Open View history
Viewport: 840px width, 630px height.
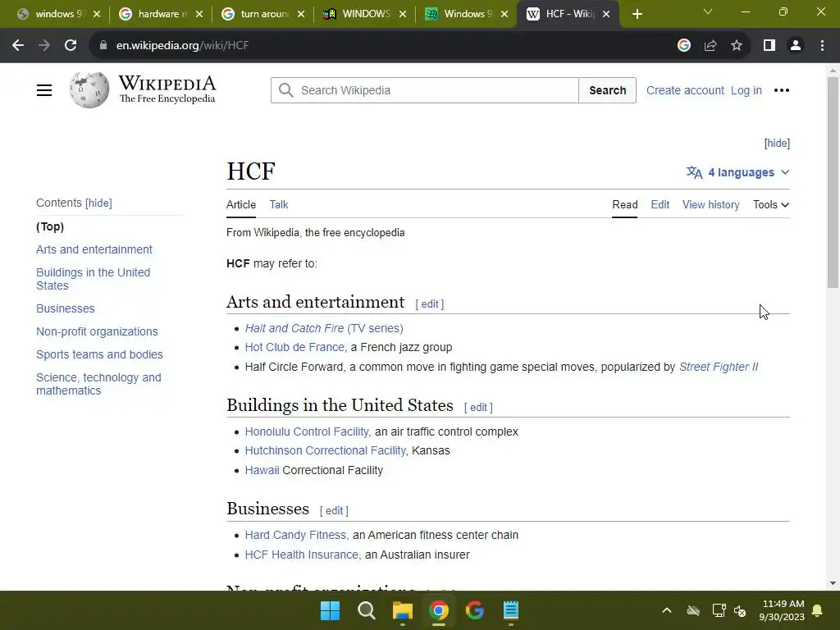(x=711, y=204)
